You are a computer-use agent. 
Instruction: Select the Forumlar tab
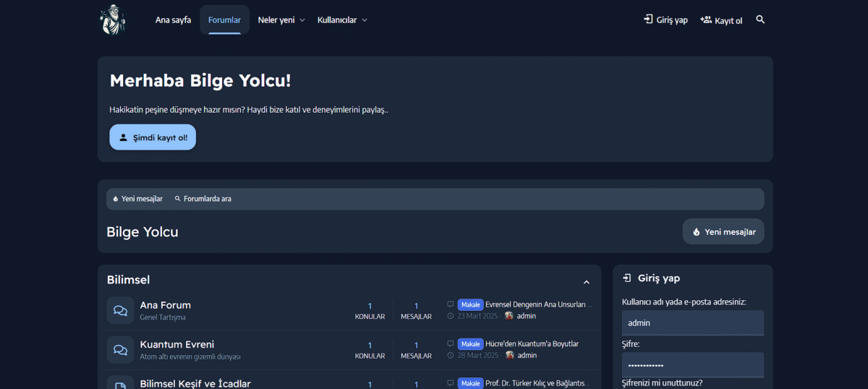tap(224, 20)
